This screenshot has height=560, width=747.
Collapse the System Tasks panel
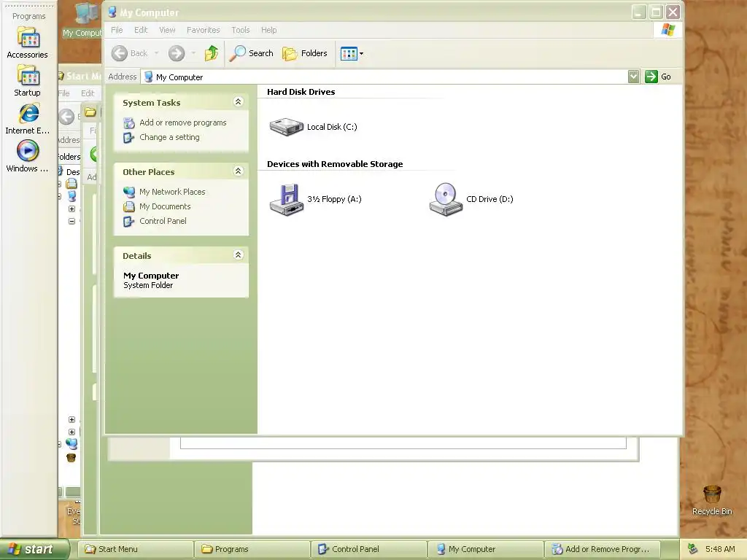click(x=239, y=102)
